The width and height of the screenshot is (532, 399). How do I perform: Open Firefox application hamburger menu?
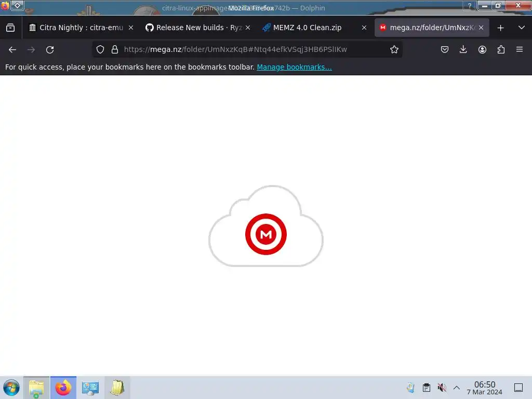[520, 49]
